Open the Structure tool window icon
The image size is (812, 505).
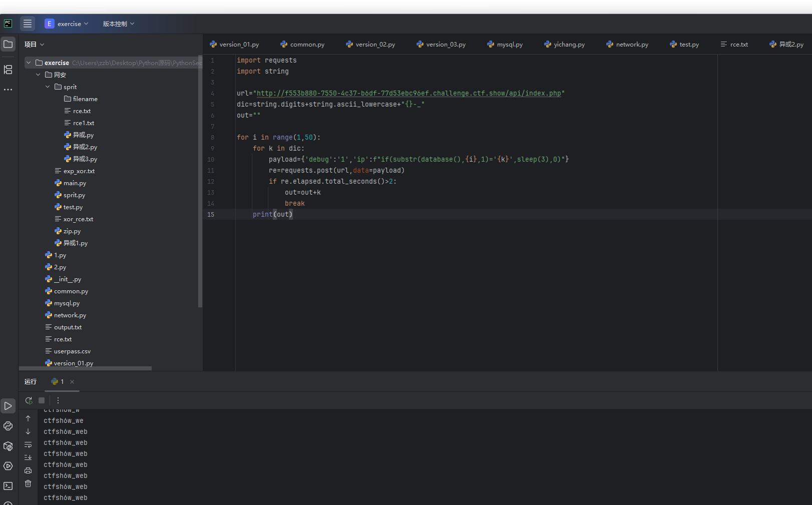pyautogui.click(x=8, y=70)
